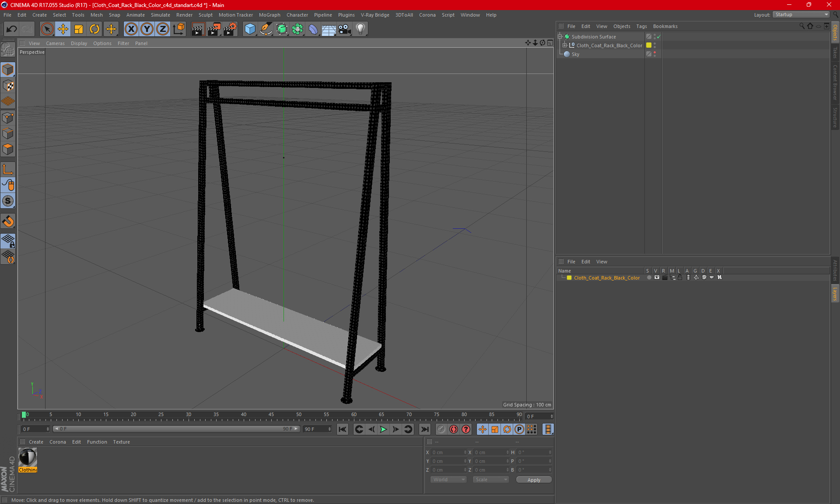Screen dimensions: 840x504
Task: Toggle Z-axis lock
Action: tap(163, 29)
